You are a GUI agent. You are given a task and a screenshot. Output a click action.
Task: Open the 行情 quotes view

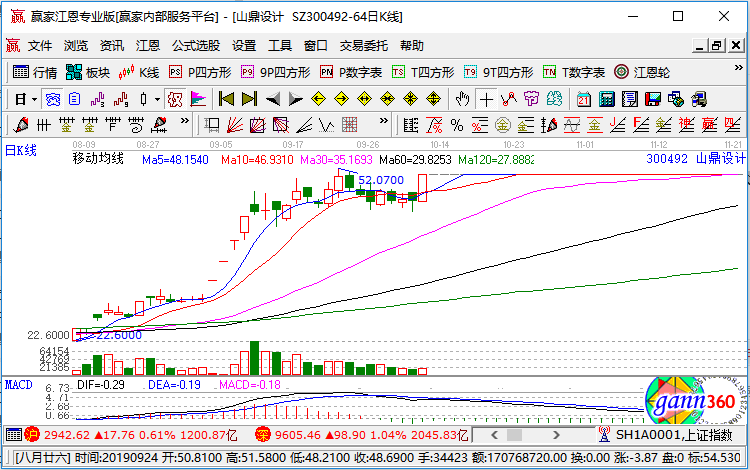tap(35, 72)
